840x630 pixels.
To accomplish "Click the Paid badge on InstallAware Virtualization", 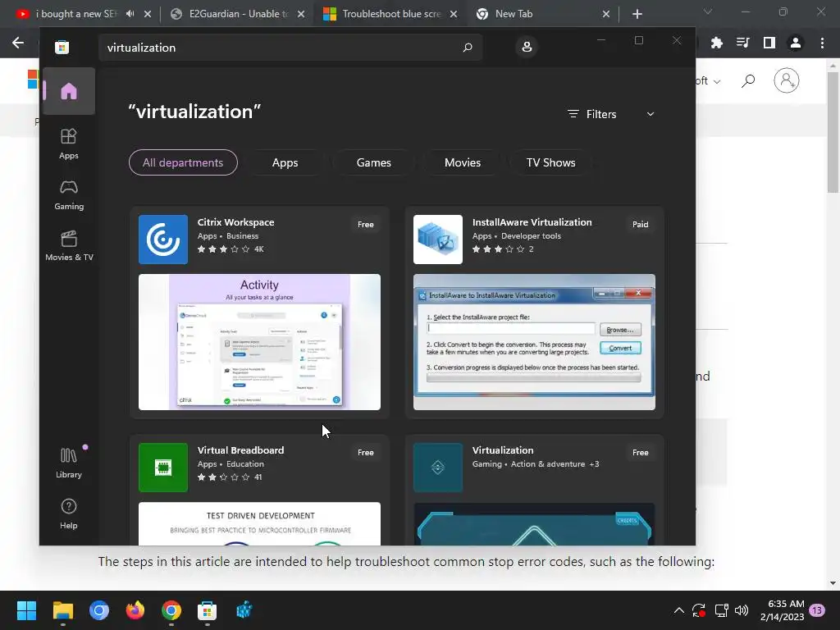I will [640, 225].
